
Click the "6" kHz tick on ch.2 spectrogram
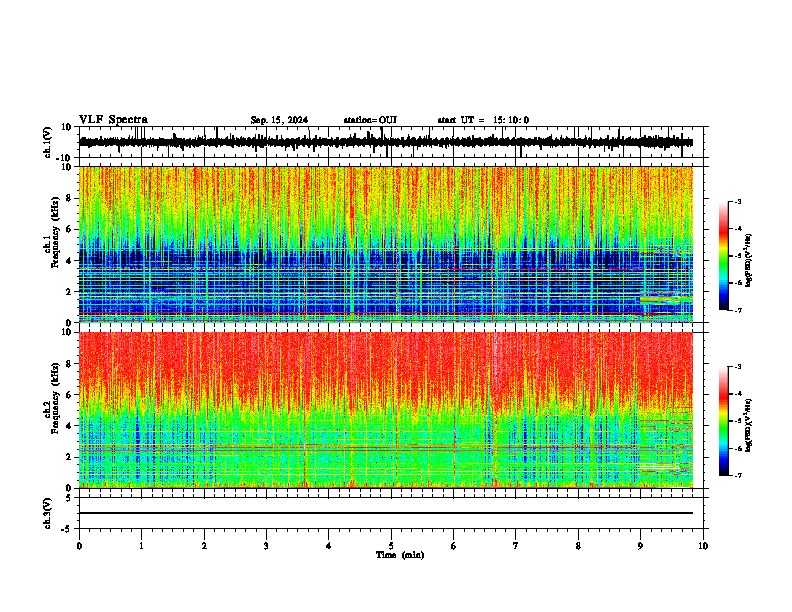[x=69, y=395]
